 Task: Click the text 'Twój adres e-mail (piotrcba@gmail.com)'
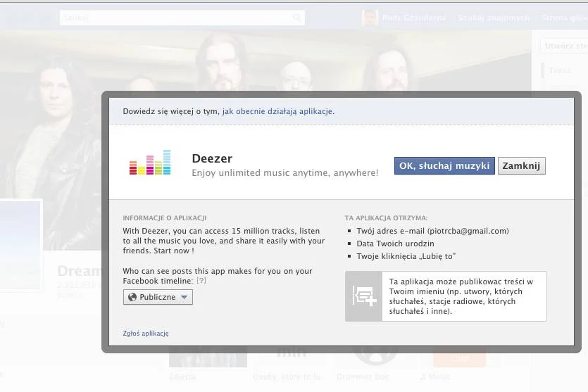[433, 231]
